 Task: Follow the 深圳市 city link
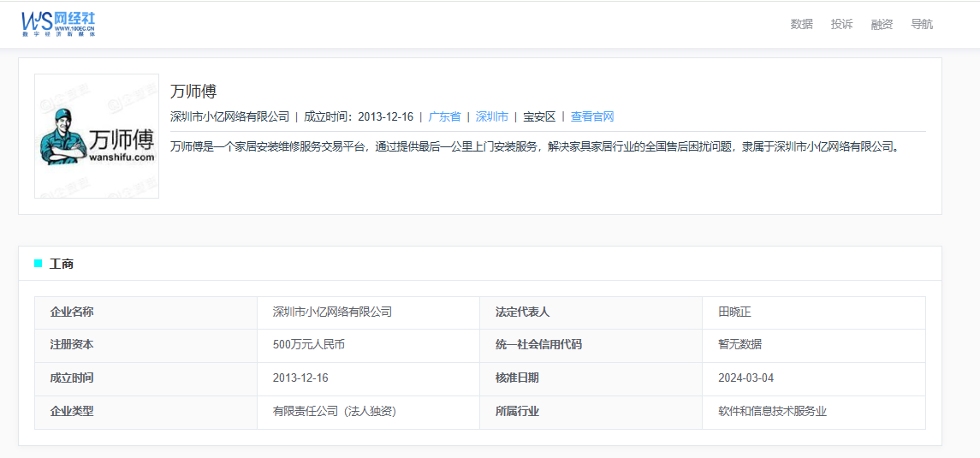pyautogui.click(x=492, y=116)
